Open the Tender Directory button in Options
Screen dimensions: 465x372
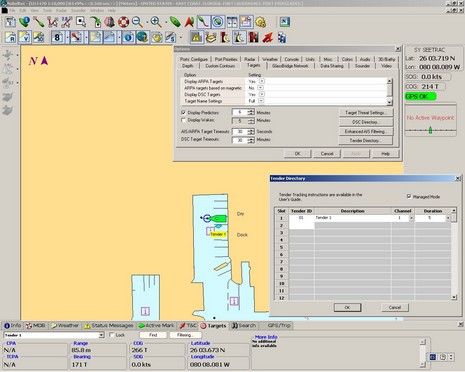[365, 141]
